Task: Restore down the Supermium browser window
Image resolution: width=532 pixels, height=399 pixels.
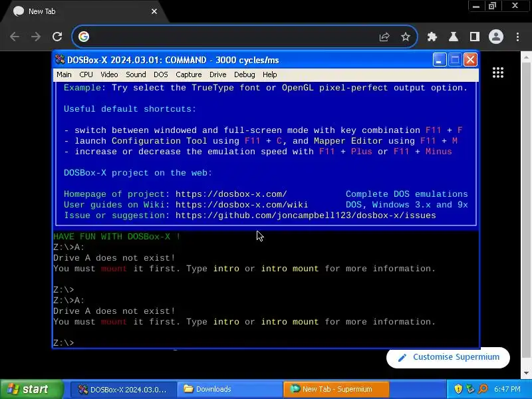Action: pos(492,6)
